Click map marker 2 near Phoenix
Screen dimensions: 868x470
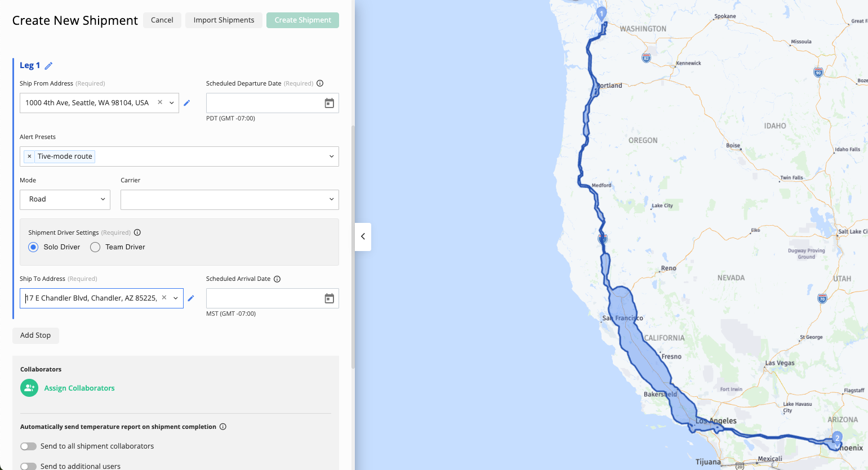click(837, 439)
